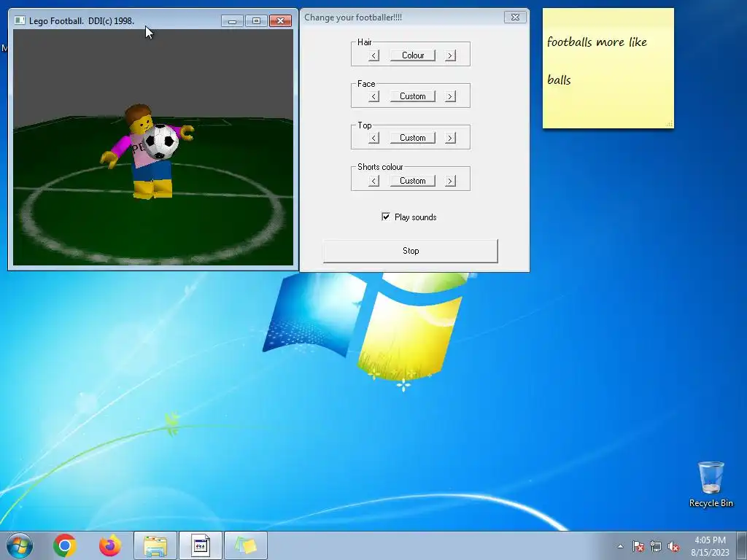Select the Lego Football taskbar button
The image size is (747, 560).
[201, 545]
